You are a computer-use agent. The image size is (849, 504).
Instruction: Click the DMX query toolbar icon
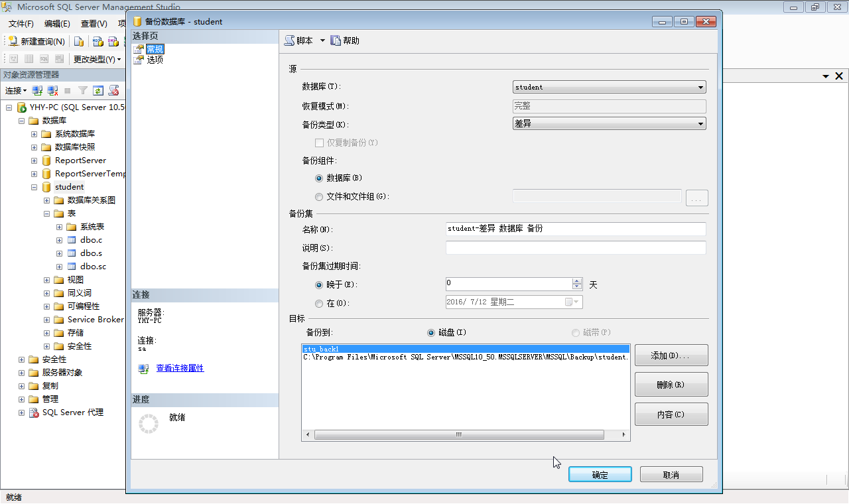click(x=113, y=41)
